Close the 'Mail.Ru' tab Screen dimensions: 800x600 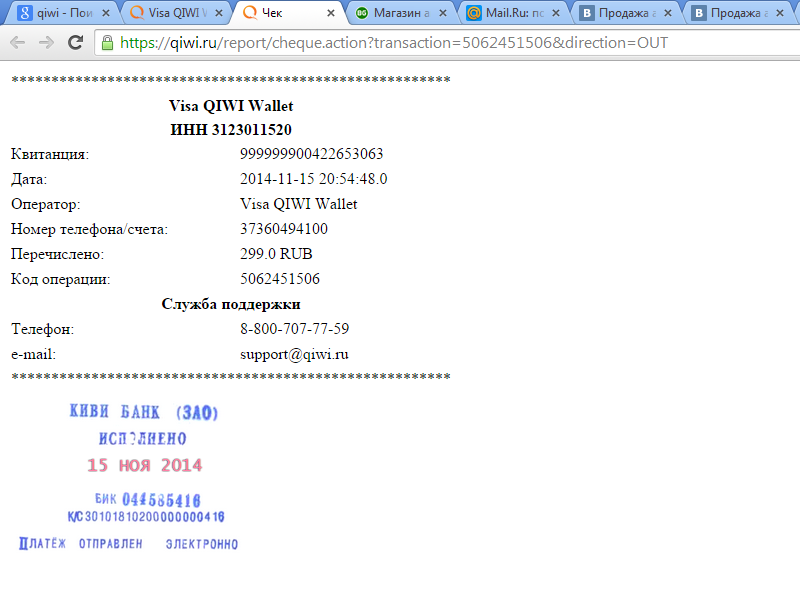point(556,13)
